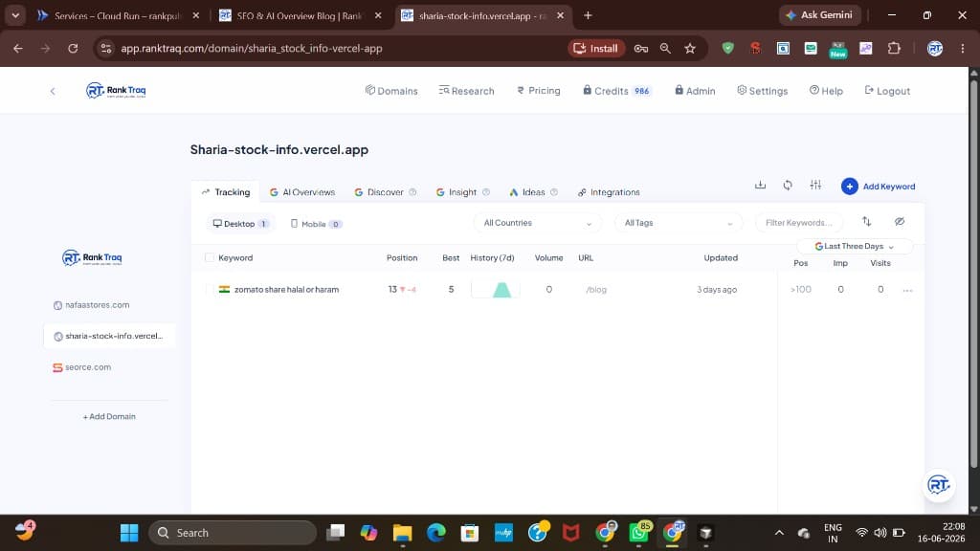
Task: Open the Windows Start menu
Action: tap(129, 533)
